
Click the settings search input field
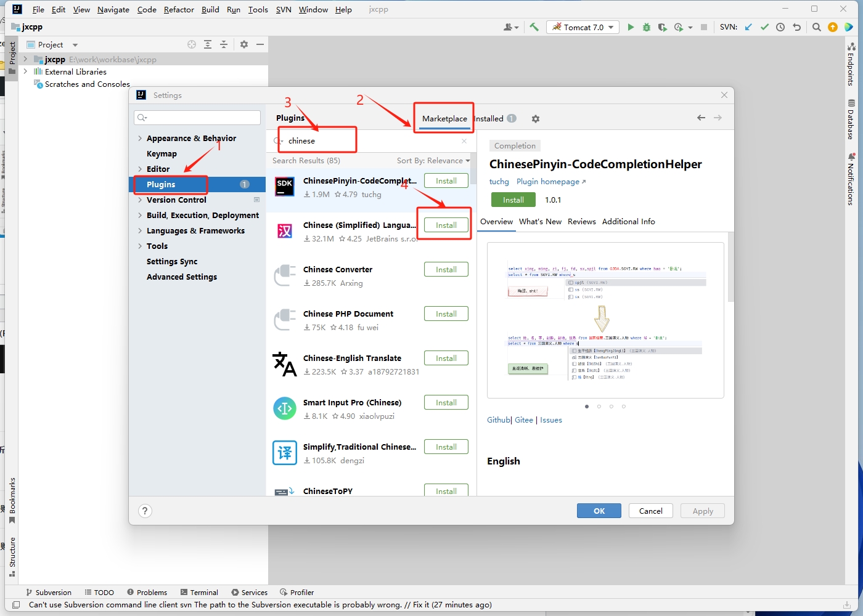197,118
